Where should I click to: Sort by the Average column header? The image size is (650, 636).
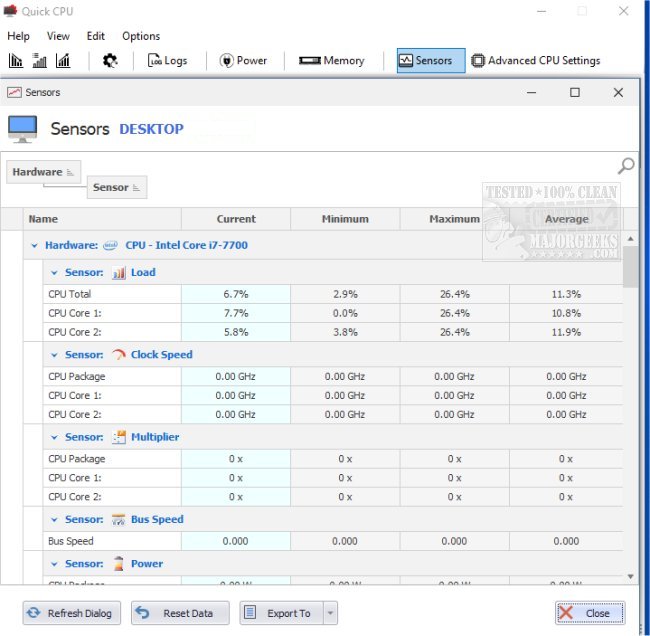[566, 219]
